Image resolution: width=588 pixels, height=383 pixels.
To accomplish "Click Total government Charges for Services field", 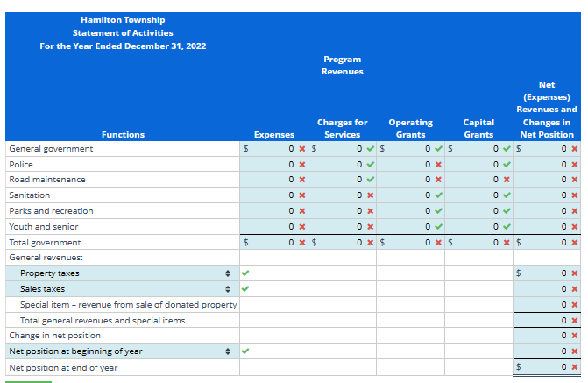I will [342, 242].
